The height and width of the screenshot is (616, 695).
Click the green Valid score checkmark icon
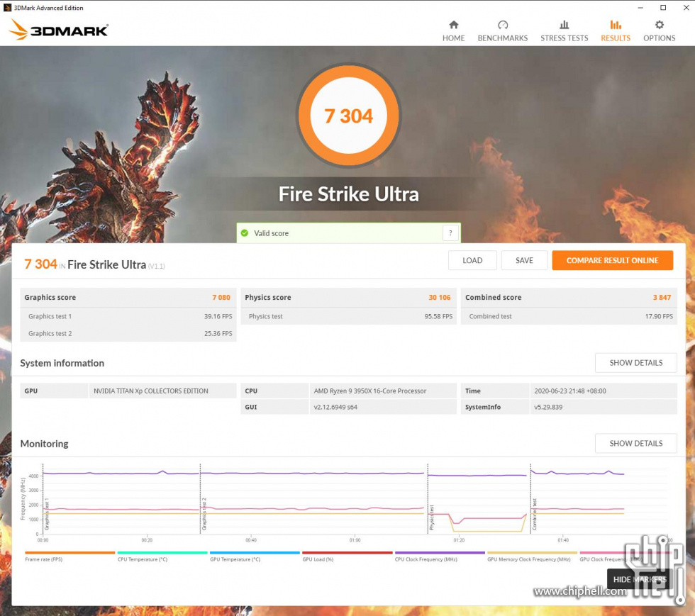tap(244, 233)
